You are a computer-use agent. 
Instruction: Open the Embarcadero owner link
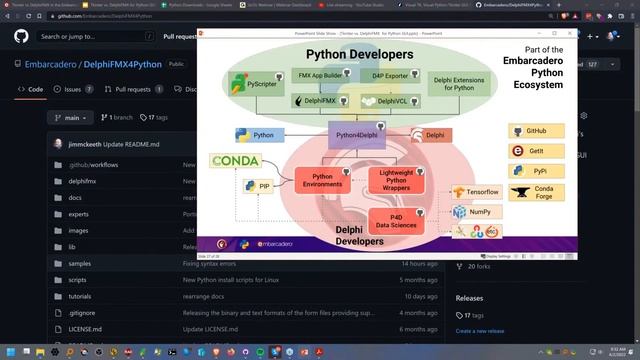point(51,64)
